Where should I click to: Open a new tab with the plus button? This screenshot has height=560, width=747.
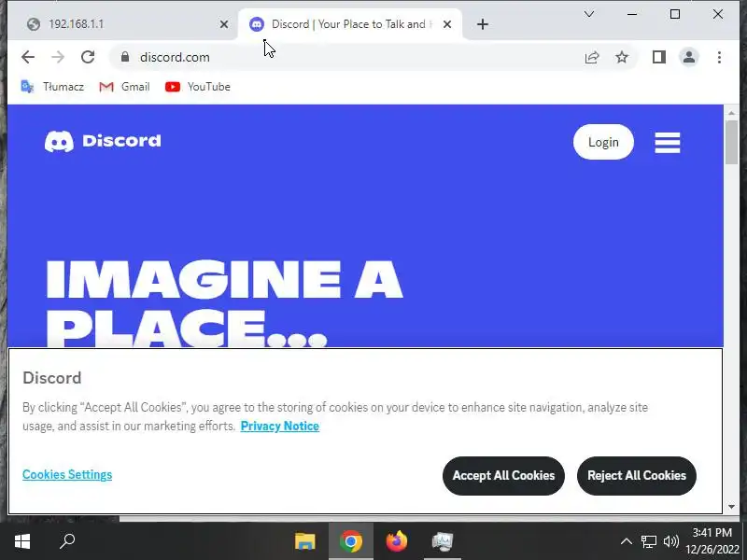[x=483, y=24]
